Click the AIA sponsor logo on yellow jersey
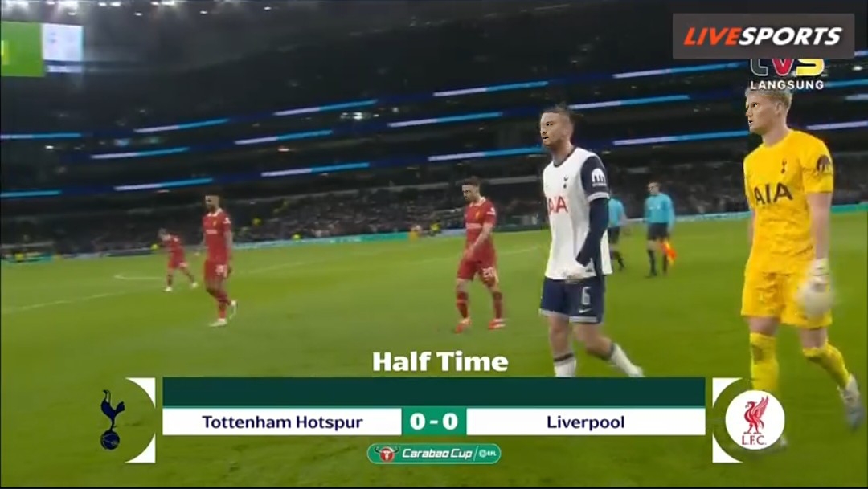 tap(773, 194)
